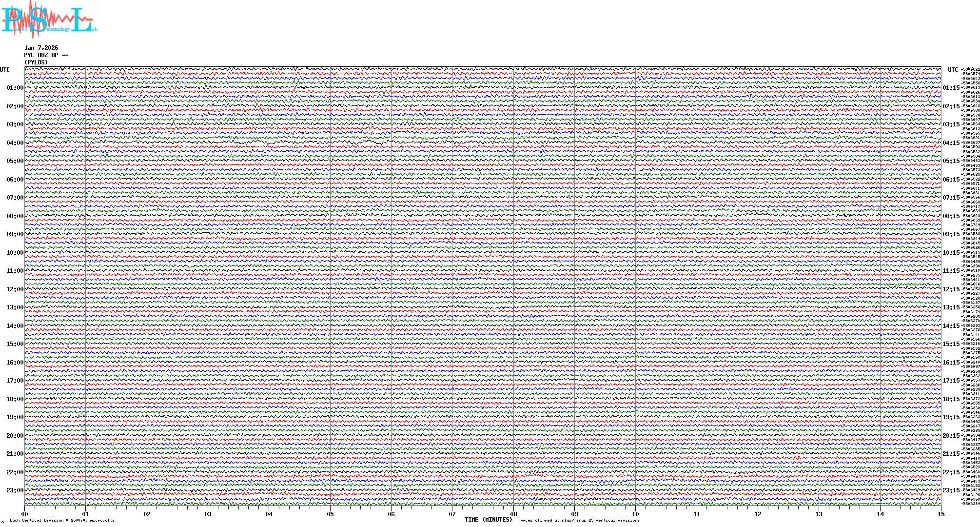Click minute marker 05 on bottom axis
Screen dimensions: 980x527
click(330, 514)
